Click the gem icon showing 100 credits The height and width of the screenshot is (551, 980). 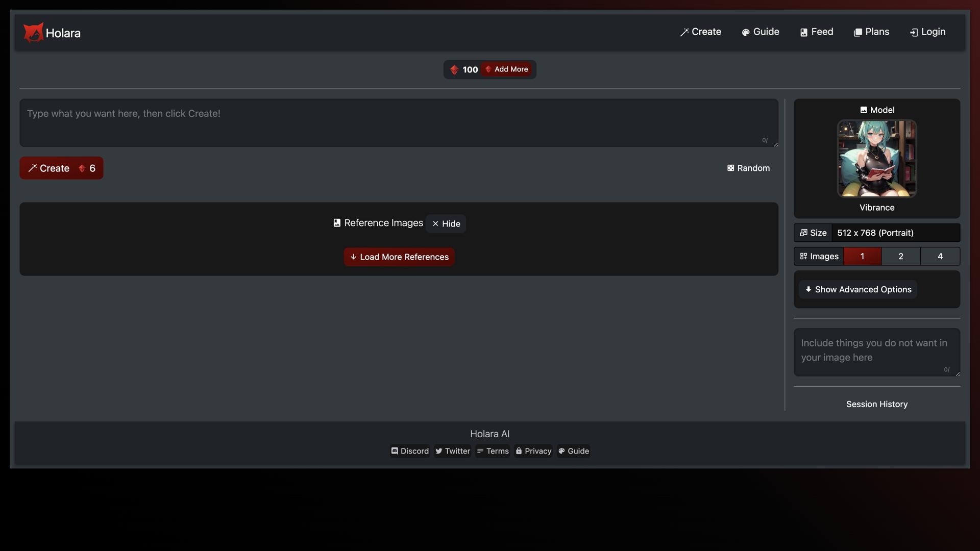click(454, 69)
